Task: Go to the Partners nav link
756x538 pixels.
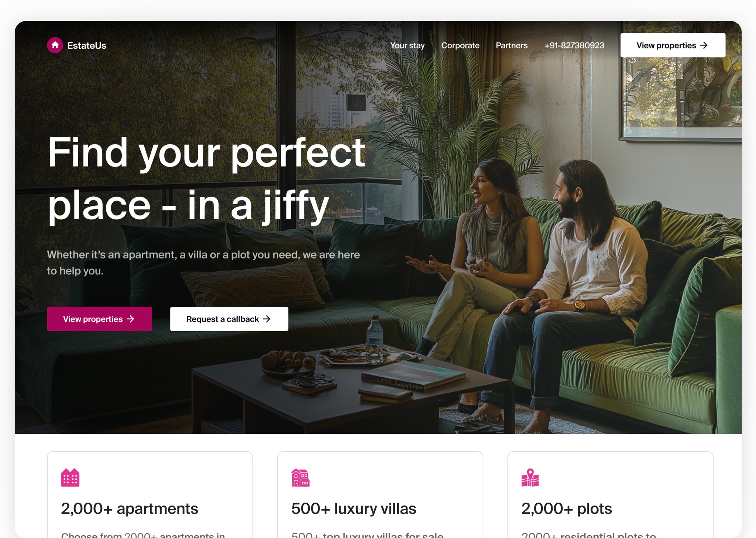Action: pyautogui.click(x=512, y=45)
